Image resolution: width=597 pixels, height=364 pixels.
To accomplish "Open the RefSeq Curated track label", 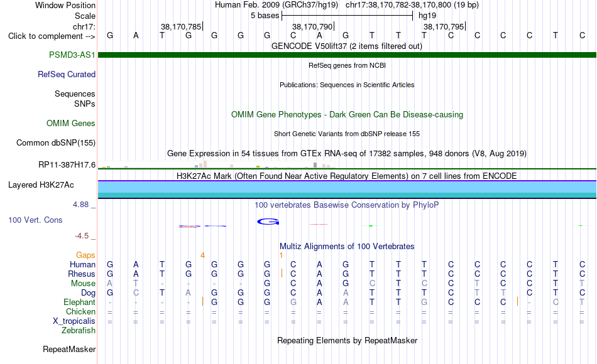I will [66, 74].
